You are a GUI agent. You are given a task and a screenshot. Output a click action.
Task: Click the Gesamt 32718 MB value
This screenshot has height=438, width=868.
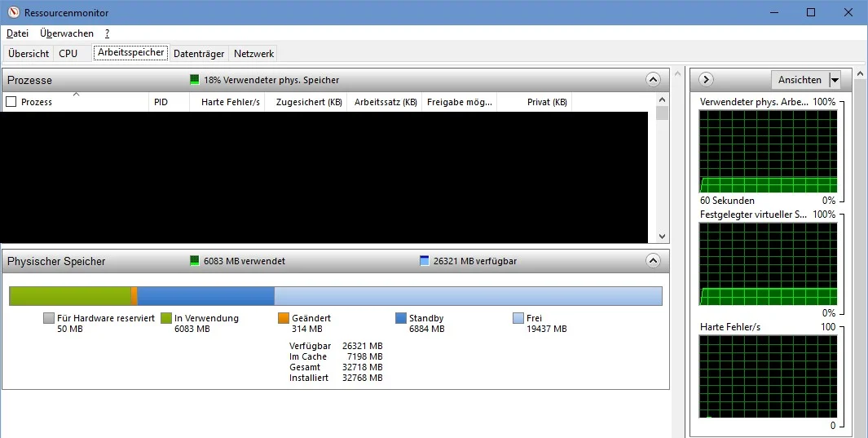point(362,367)
